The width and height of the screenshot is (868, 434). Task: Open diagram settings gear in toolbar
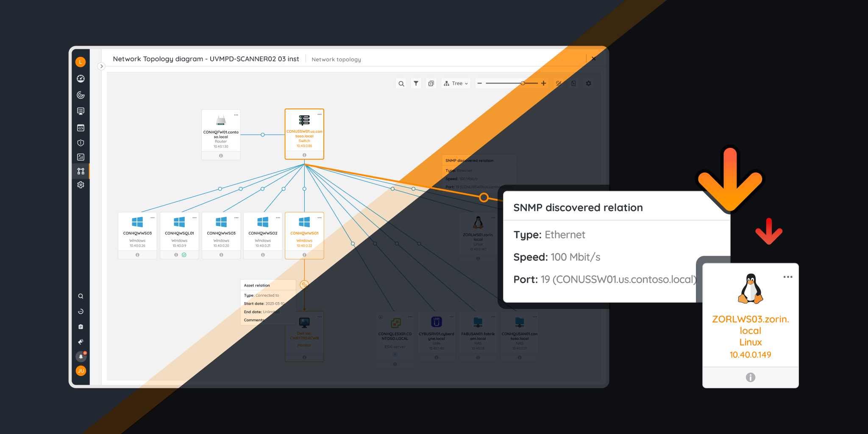point(588,83)
